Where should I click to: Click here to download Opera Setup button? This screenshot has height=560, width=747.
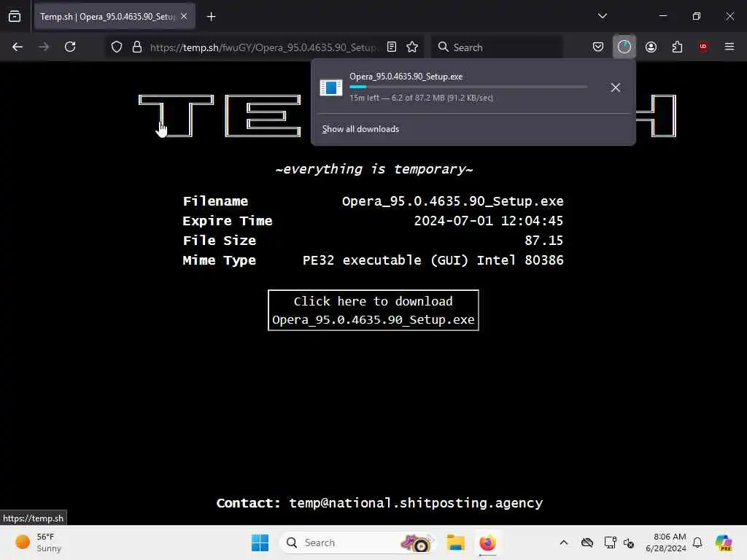[373, 310]
